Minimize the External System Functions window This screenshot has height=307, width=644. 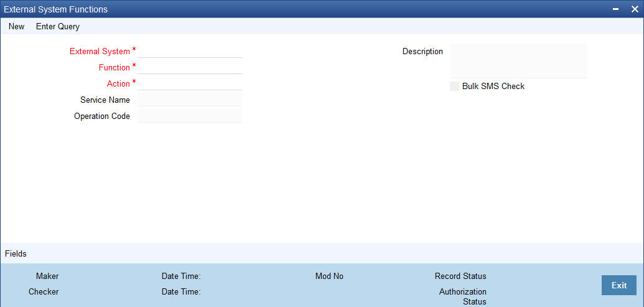615,9
